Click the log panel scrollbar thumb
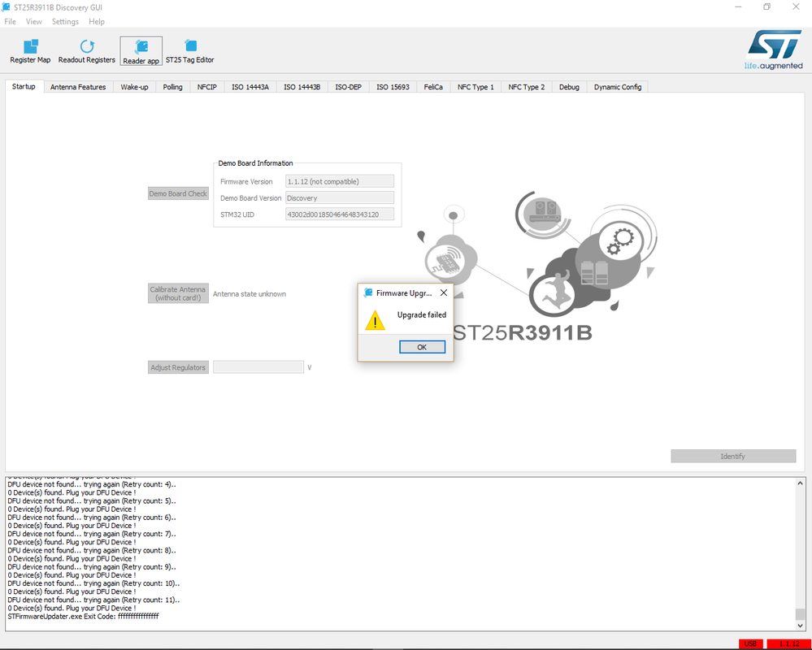 point(800,614)
